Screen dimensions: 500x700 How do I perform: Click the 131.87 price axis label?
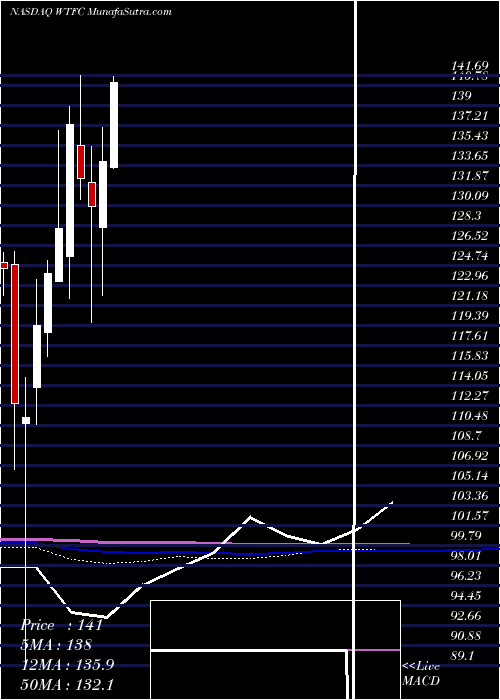(470, 175)
